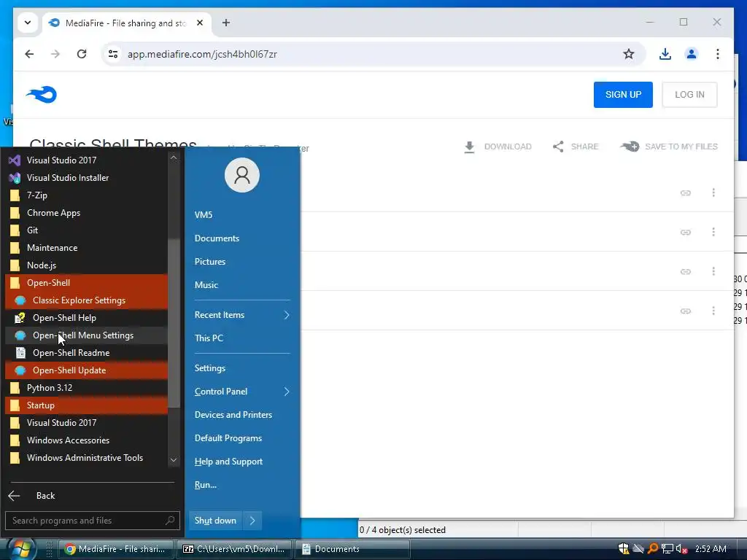This screenshot has height=560, width=747.
Task: Open Music from start menu
Action: click(x=242, y=285)
